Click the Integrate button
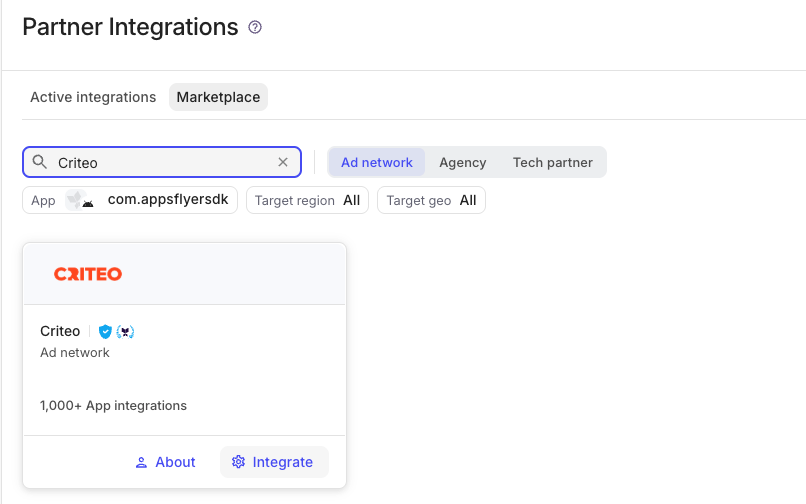The image size is (806, 504). pos(274,462)
